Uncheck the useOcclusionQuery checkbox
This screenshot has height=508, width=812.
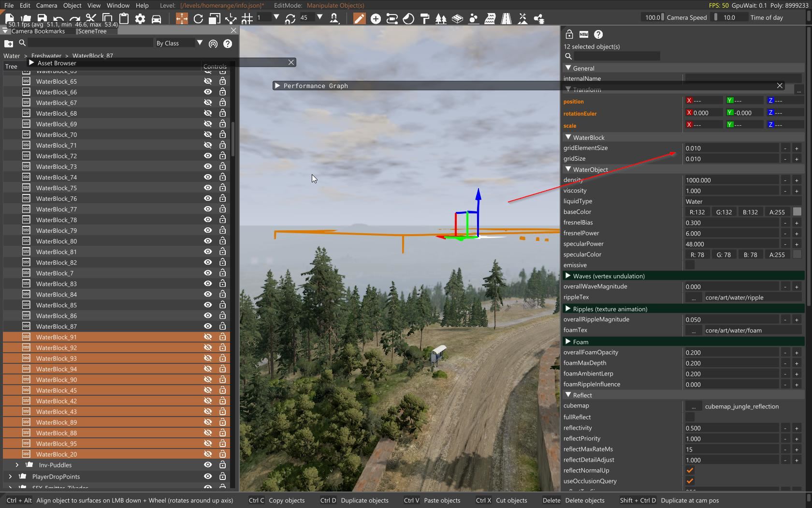coord(690,481)
